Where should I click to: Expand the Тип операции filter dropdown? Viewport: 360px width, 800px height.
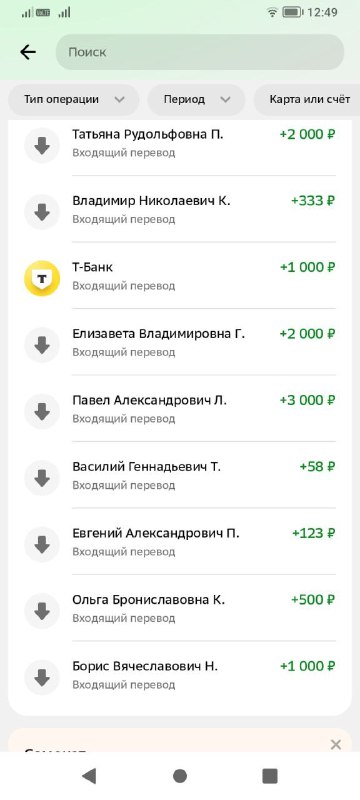[73, 99]
